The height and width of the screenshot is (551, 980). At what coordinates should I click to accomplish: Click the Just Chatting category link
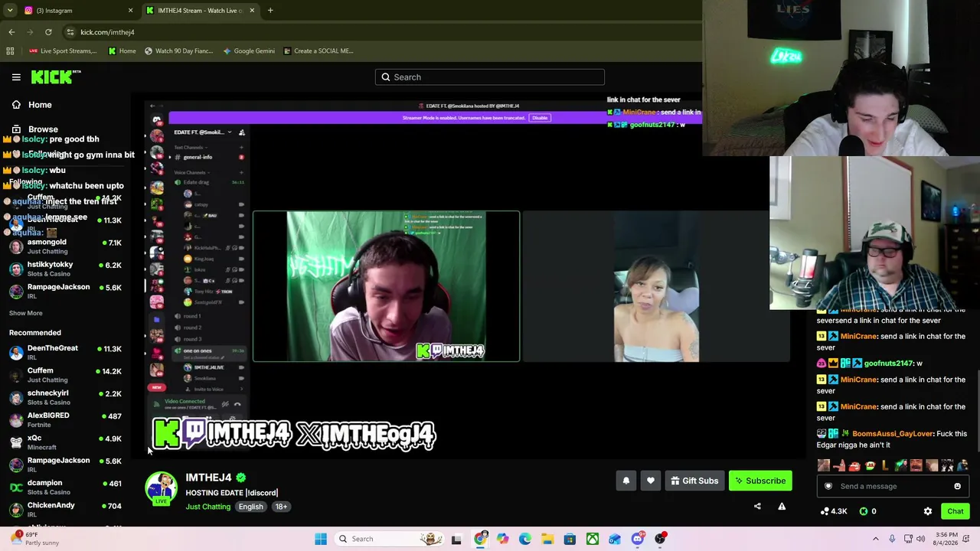[x=207, y=507]
